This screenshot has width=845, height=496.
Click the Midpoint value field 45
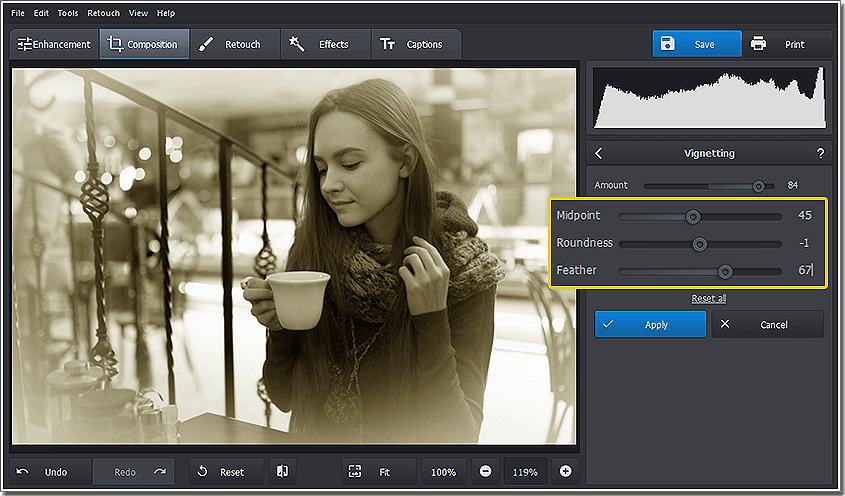805,215
